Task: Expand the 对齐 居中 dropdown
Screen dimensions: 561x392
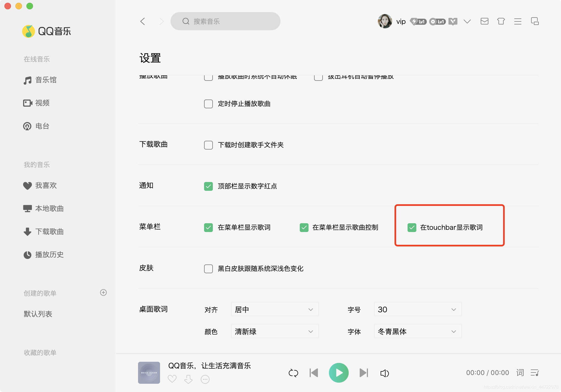Action: tap(275, 309)
